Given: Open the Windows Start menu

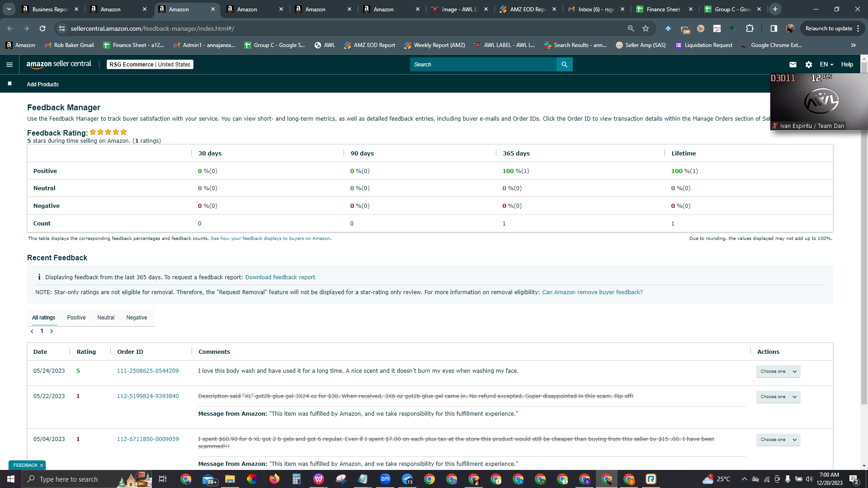Looking at the screenshot, I should tap(11, 479).
